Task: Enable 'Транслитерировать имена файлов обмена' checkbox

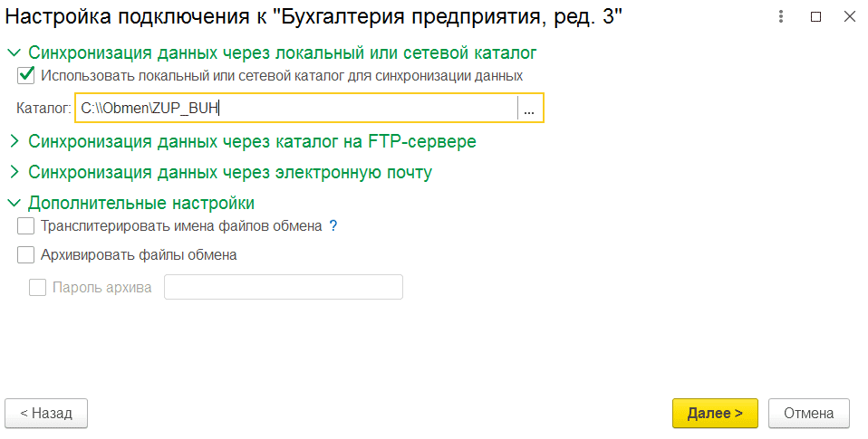Action: (26, 226)
